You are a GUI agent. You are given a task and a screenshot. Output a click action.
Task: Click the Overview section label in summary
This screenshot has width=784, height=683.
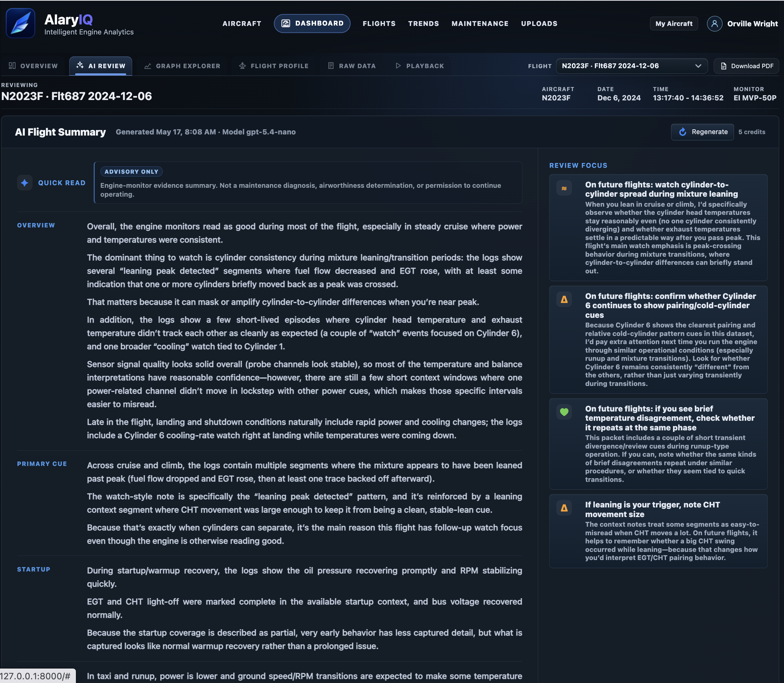tap(36, 225)
